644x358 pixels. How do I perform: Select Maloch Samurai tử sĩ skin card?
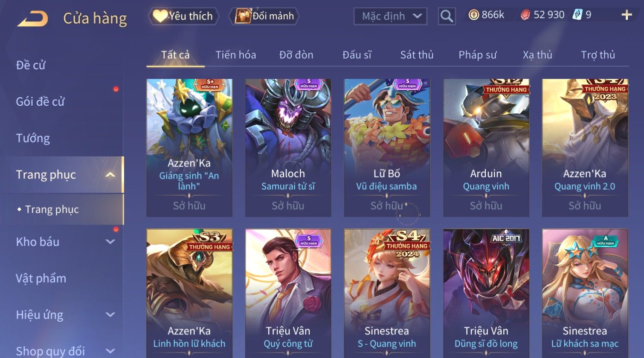(288, 147)
